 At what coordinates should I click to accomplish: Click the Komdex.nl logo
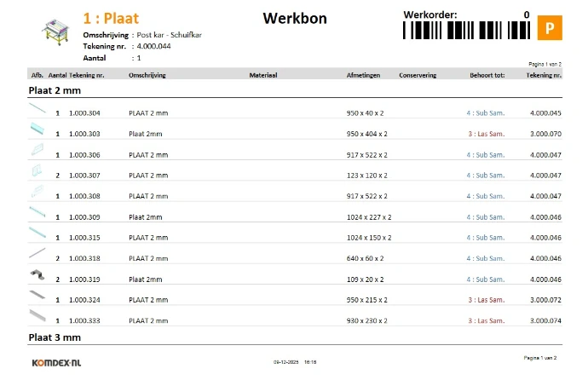pyautogui.click(x=56, y=361)
